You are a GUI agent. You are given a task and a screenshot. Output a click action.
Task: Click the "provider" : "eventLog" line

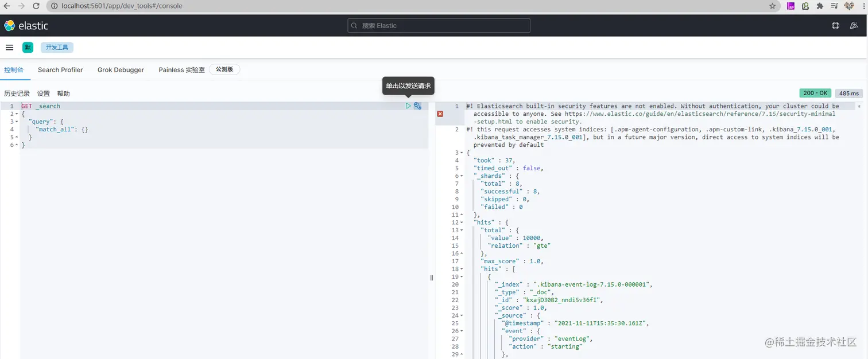551,339
